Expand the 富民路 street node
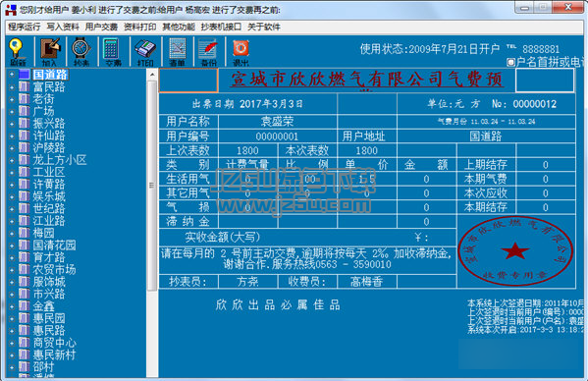The height and width of the screenshot is (381, 588). tap(12, 87)
